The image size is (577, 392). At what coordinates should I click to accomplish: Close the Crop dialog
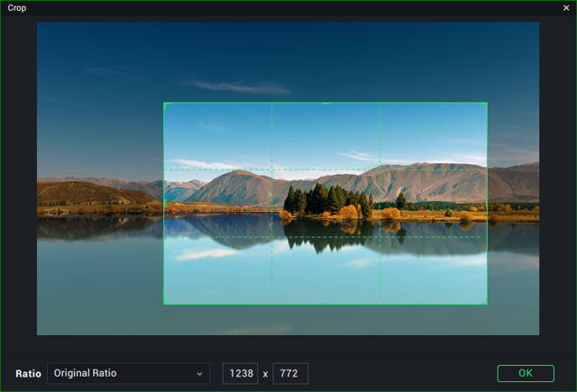[566, 8]
